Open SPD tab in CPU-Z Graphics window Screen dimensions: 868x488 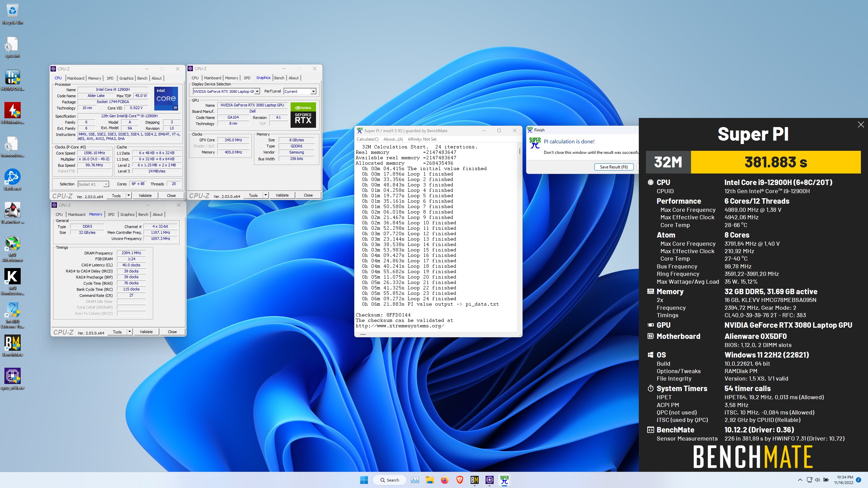coord(247,78)
